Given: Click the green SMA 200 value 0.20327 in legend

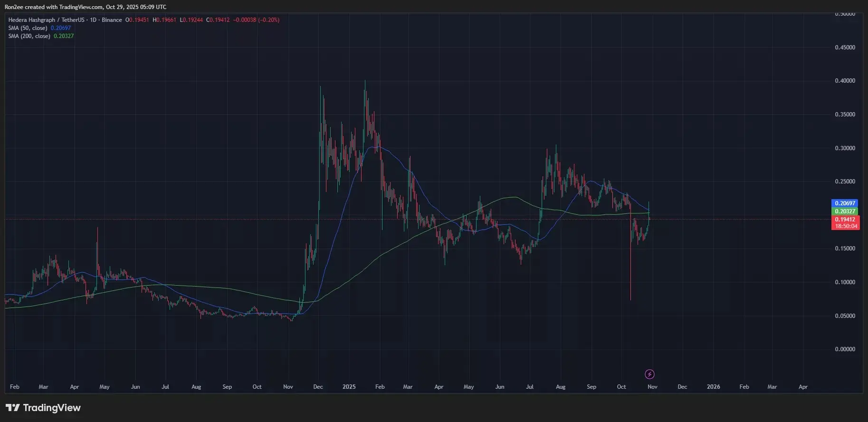Looking at the screenshot, I should pyautogui.click(x=64, y=36).
